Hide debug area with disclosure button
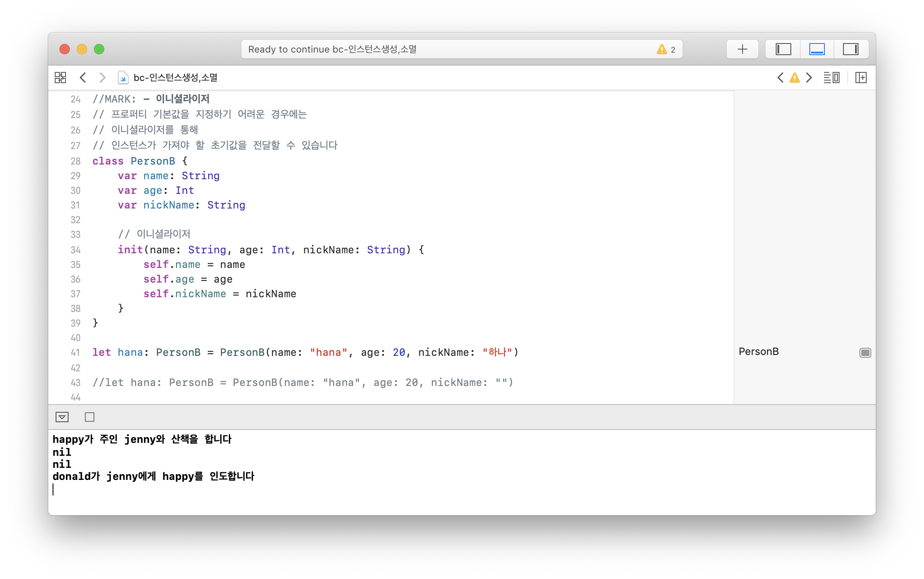Viewport: 924px width, 579px height. click(62, 417)
